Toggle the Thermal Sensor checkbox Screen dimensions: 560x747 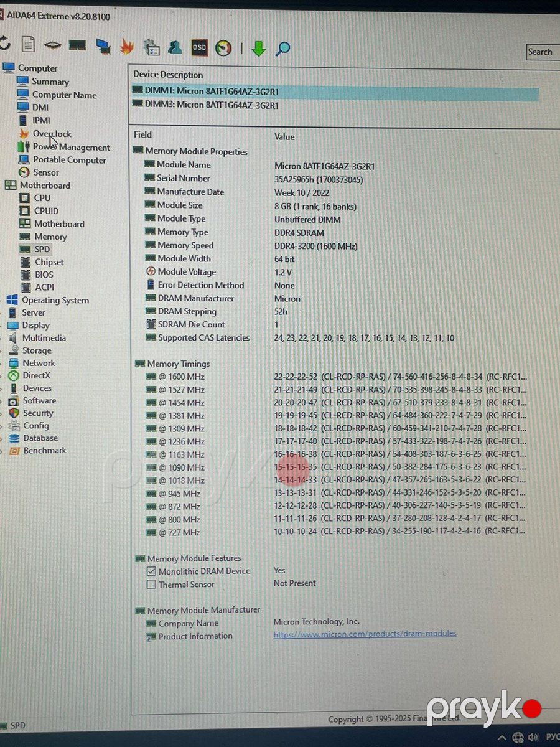151,585
